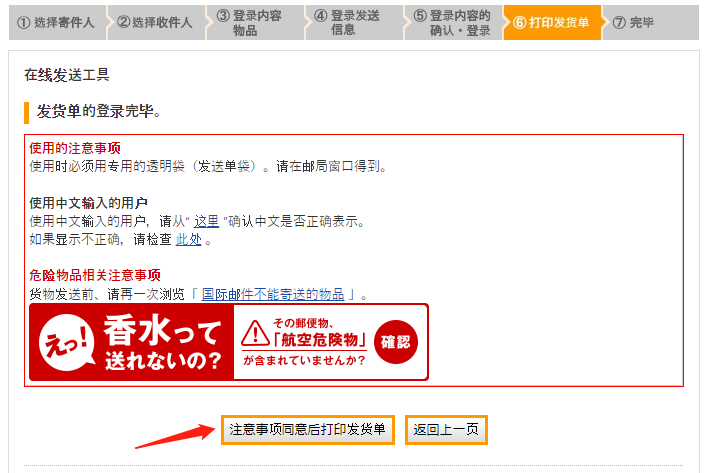Click the 返回上一页 button

[x=446, y=430]
